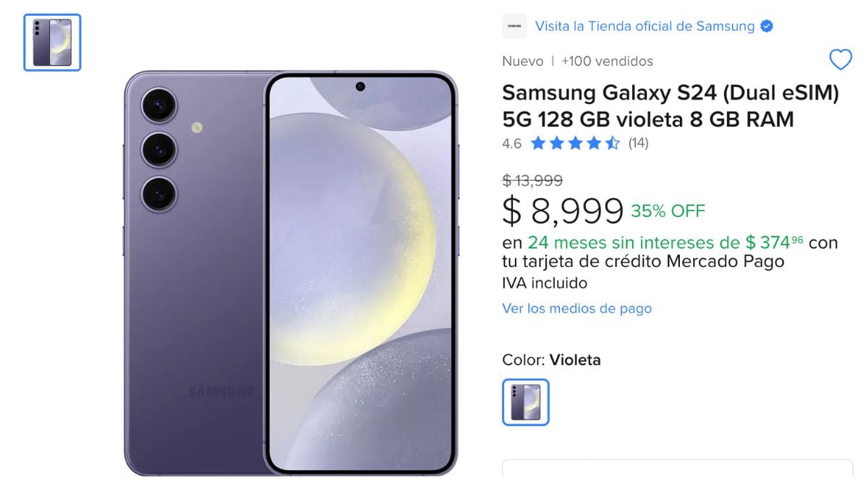The width and height of the screenshot is (868, 488).
Task: Click the 4.6 rating number
Action: (511, 143)
